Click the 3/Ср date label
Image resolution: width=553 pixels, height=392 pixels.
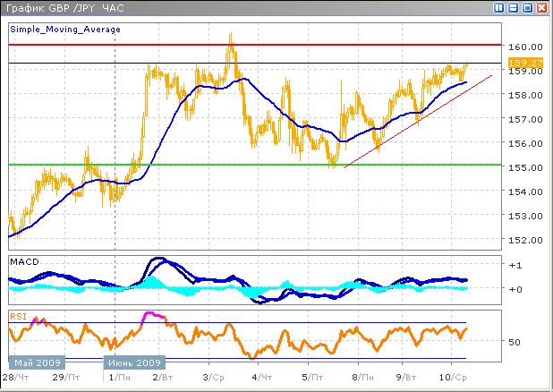(x=213, y=377)
